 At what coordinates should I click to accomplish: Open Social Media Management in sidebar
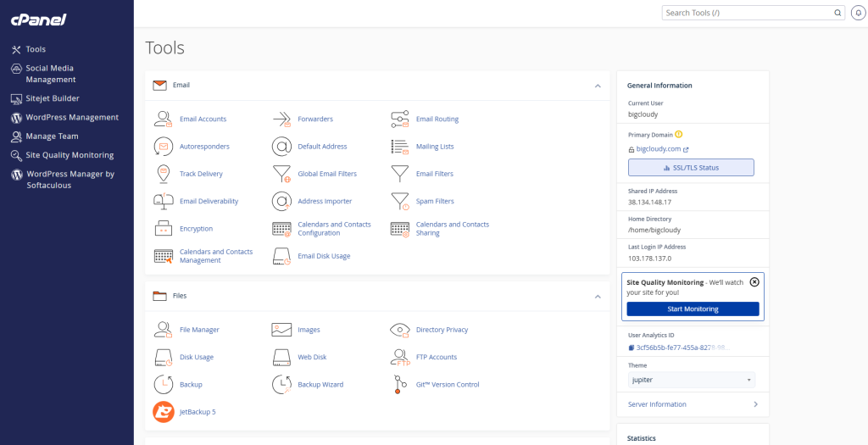click(x=43, y=74)
